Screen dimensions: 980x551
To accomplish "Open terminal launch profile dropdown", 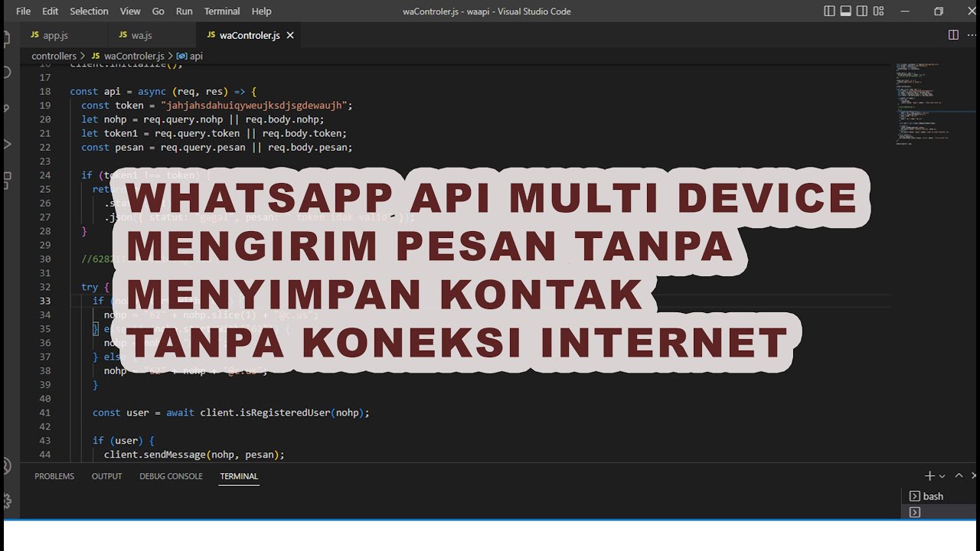I will [942, 476].
